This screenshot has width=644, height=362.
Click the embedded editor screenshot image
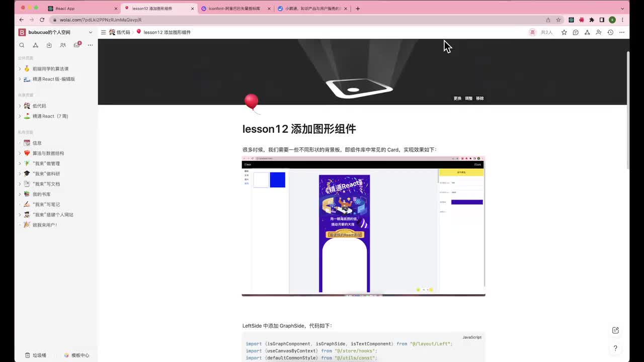363,226
